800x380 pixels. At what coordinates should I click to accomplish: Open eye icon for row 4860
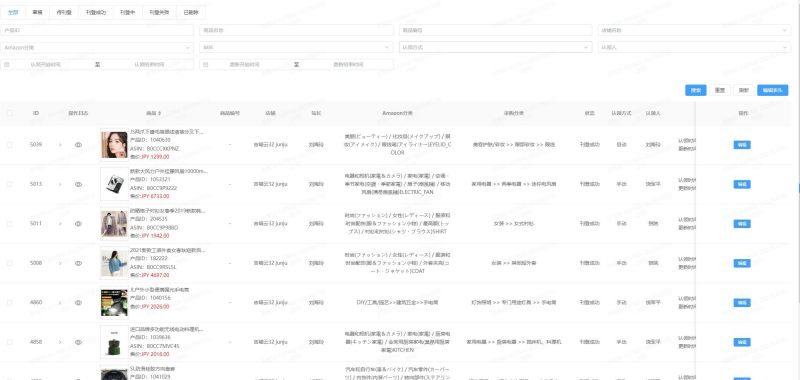click(78, 302)
